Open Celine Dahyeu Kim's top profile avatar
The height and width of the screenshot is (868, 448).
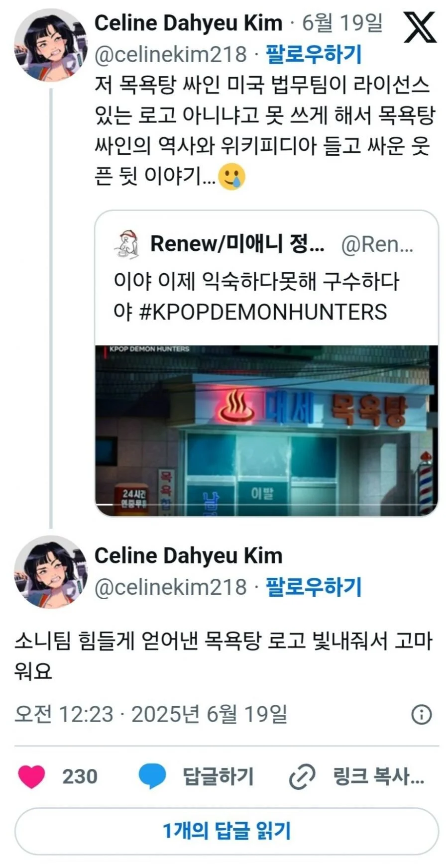(51, 45)
